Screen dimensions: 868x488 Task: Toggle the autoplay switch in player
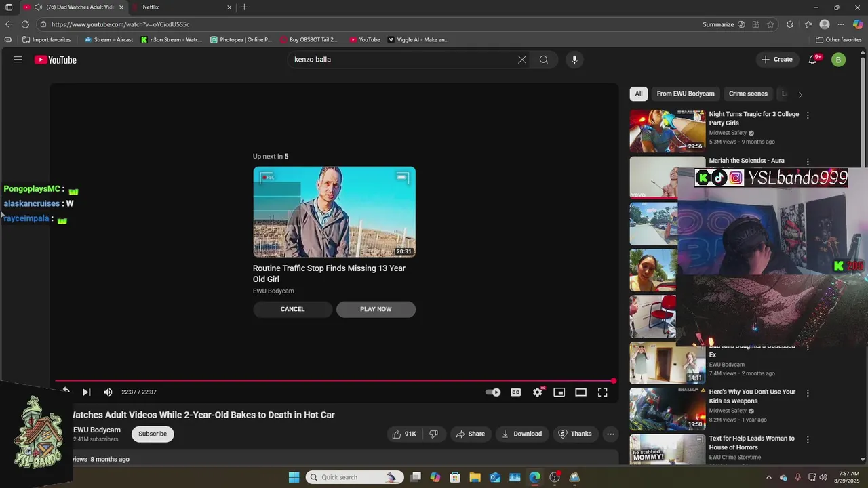[493, 392]
